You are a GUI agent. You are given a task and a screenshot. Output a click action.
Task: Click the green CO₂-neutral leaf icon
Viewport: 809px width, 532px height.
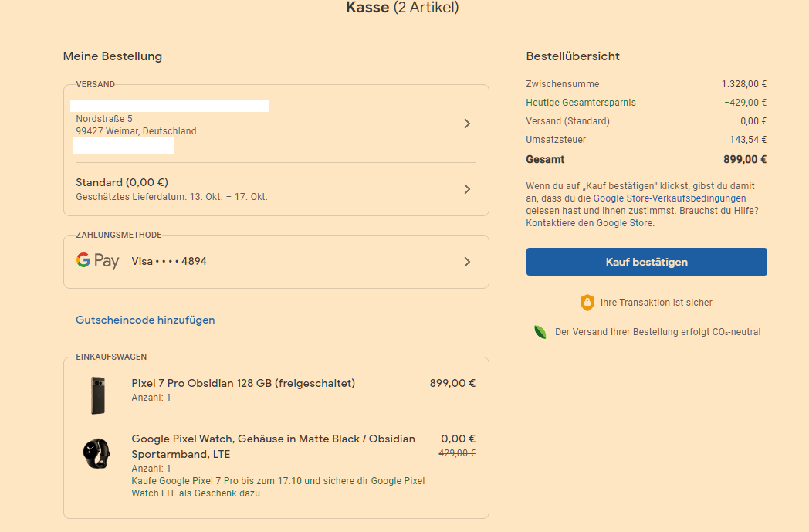pyautogui.click(x=540, y=332)
